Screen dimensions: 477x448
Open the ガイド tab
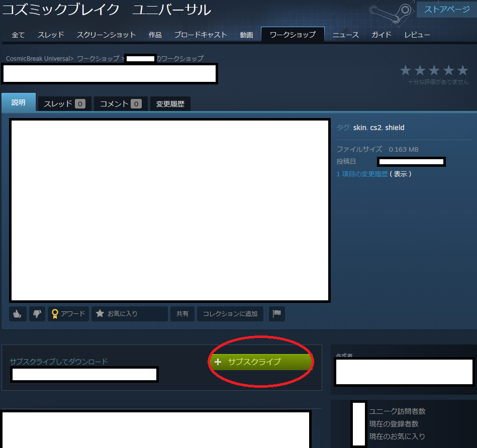[x=381, y=35]
